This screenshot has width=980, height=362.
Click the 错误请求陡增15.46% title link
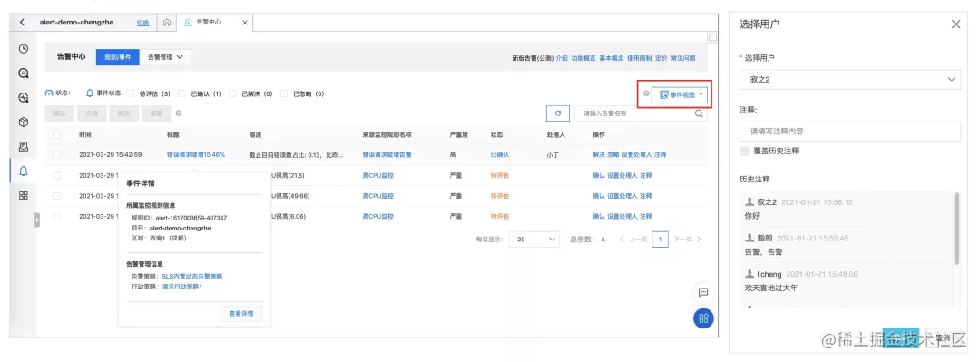click(196, 154)
